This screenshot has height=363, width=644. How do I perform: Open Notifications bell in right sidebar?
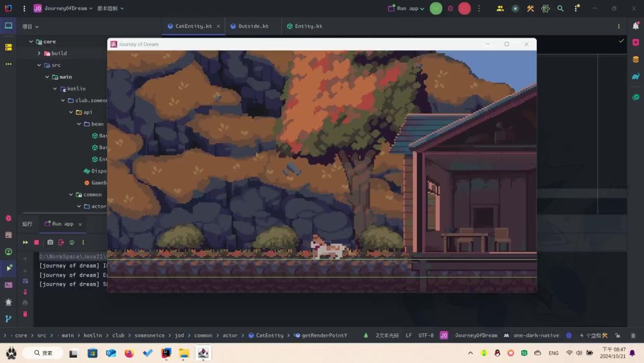(636, 26)
